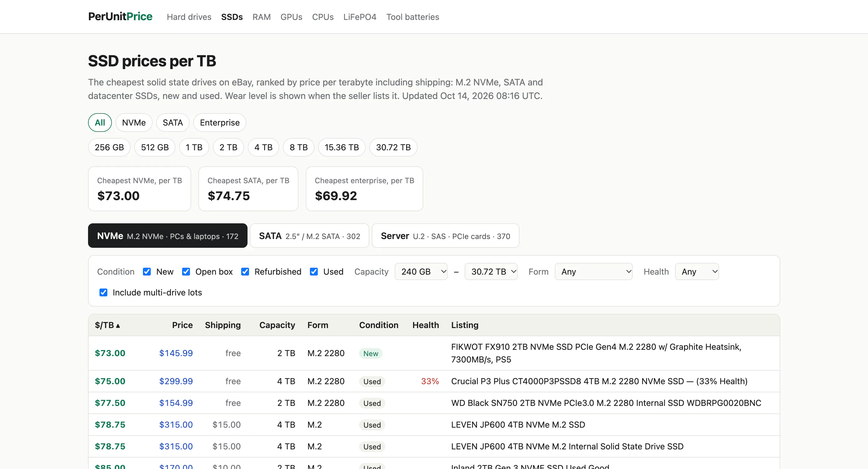Click the LEVEN JP600 4TB NVMe M.2 SSD listing

pyautogui.click(x=518, y=424)
